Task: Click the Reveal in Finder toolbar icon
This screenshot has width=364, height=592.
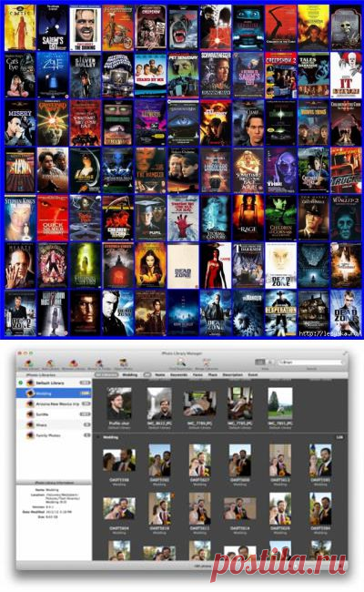Action: (99, 362)
